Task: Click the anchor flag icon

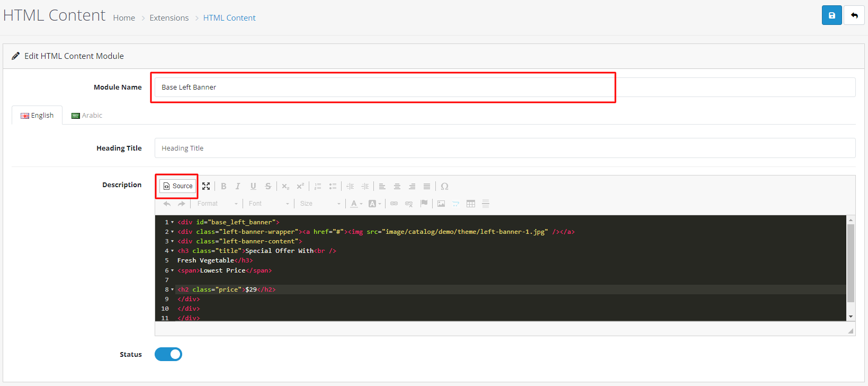Action: click(x=424, y=204)
